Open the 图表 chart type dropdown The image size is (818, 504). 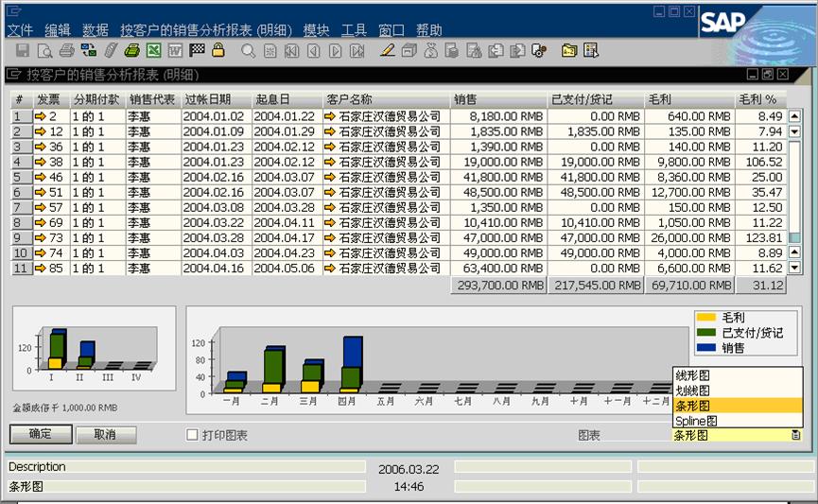[x=796, y=435]
